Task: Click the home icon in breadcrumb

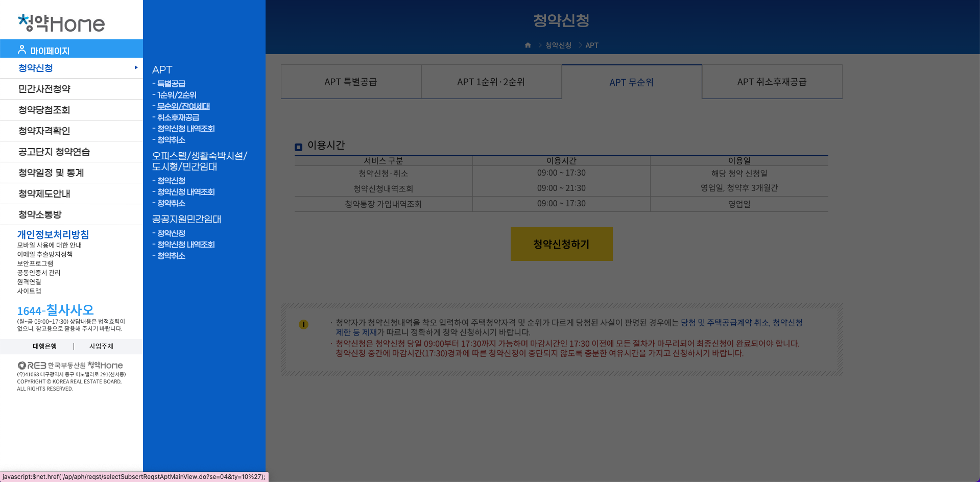Action: (528, 45)
